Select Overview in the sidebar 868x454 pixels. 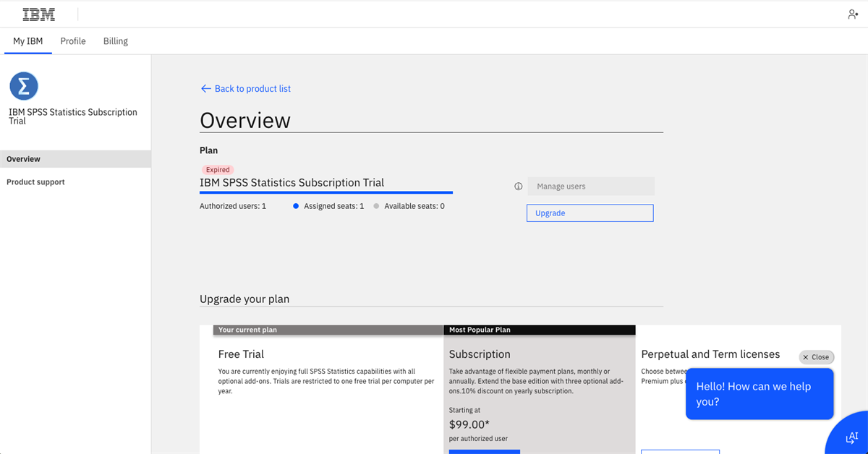click(x=24, y=159)
